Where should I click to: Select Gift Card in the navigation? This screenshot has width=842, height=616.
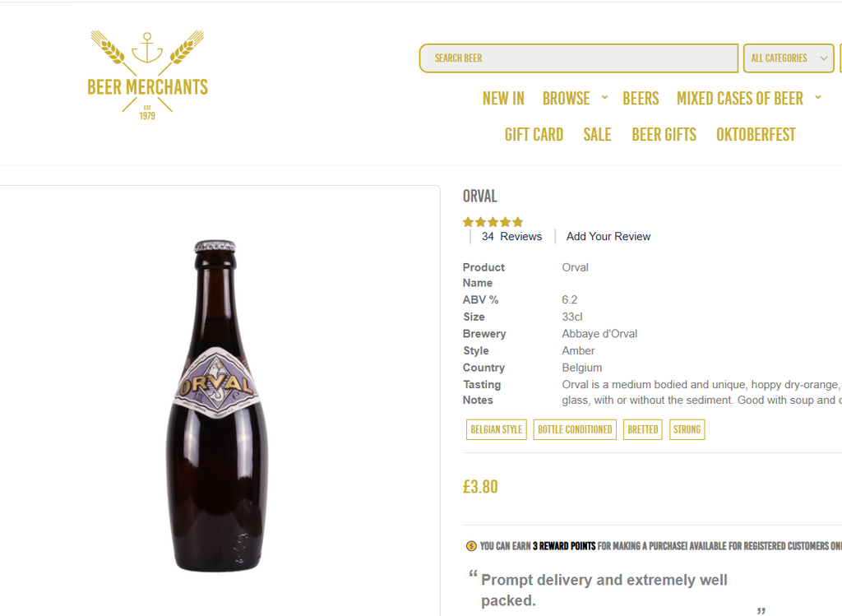pos(534,135)
